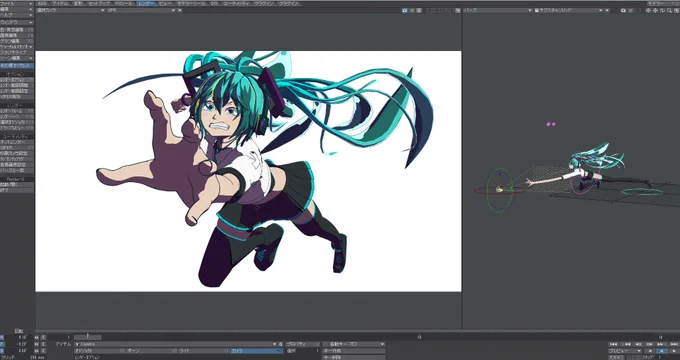Image resolution: width=680 pixels, height=360 pixels.
Task: Switch to the 変形 (Modify) tab
Action: (78, 3)
